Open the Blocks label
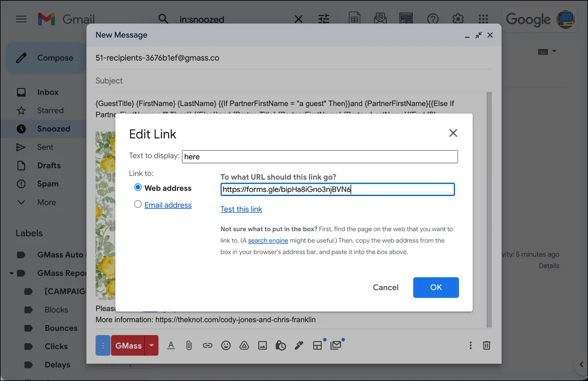Screen dimensions: 588x381 coord(56,309)
